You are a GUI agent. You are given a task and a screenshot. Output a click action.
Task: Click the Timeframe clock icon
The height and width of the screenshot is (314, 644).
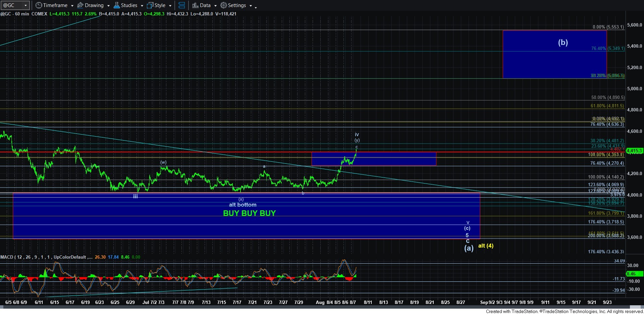[x=39, y=5]
